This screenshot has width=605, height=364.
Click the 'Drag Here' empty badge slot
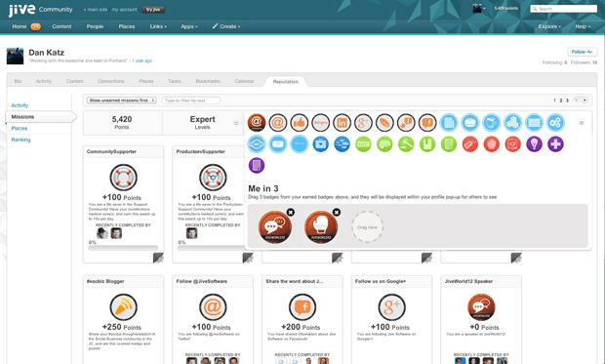click(x=367, y=227)
